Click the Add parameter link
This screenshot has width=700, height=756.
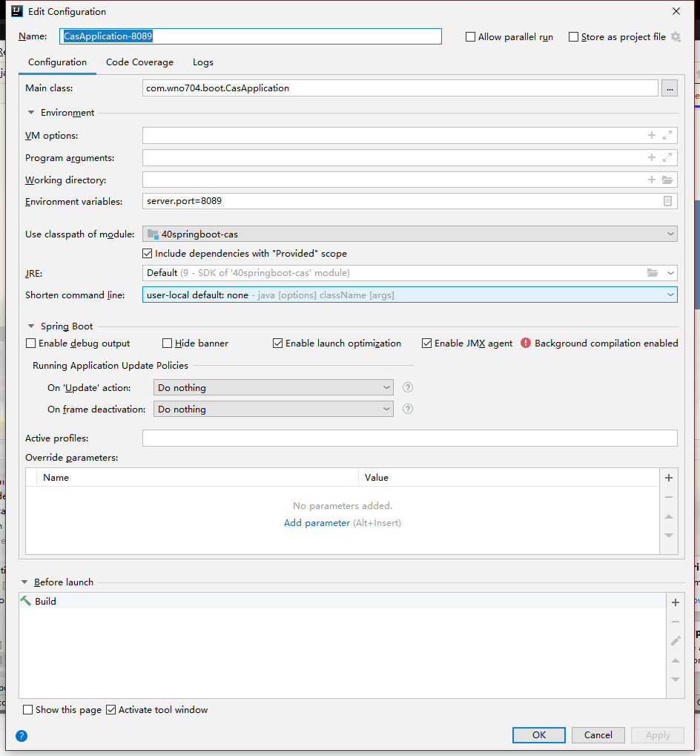317,523
